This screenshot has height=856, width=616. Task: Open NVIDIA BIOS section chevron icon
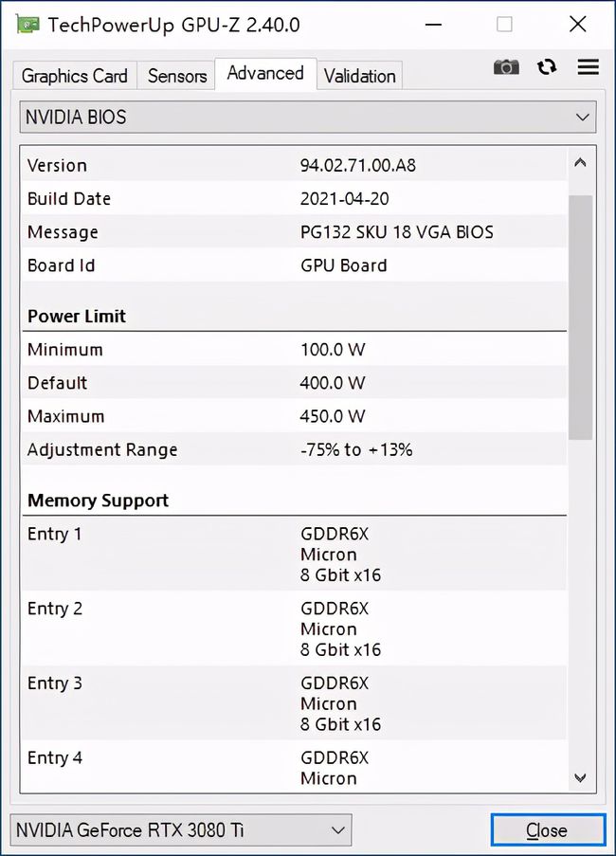(x=583, y=117)
